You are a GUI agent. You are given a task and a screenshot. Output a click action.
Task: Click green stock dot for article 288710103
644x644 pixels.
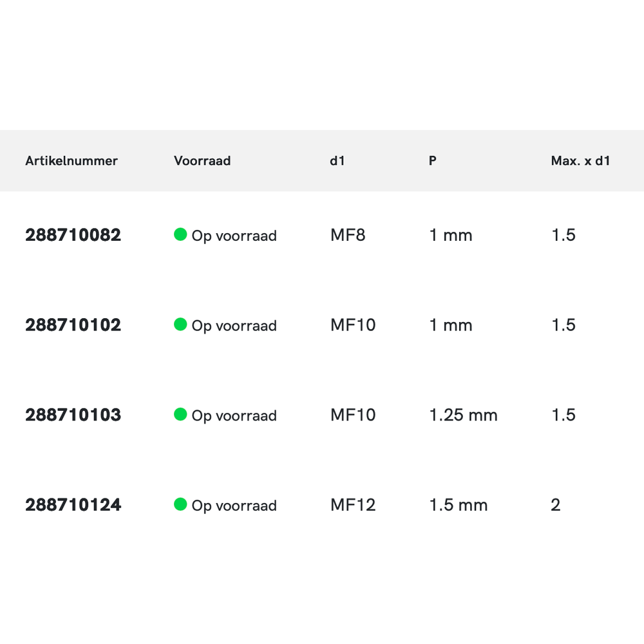click(180, 415)
